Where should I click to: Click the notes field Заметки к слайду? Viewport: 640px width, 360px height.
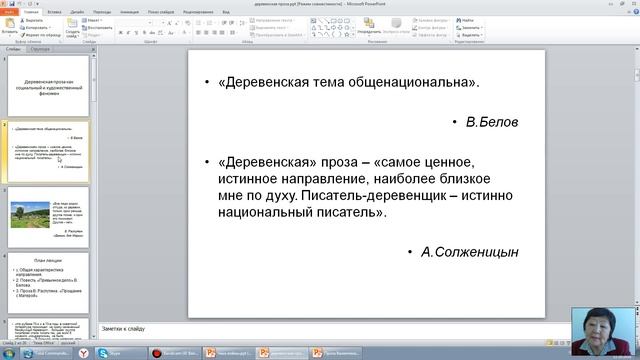click(334, 330)
